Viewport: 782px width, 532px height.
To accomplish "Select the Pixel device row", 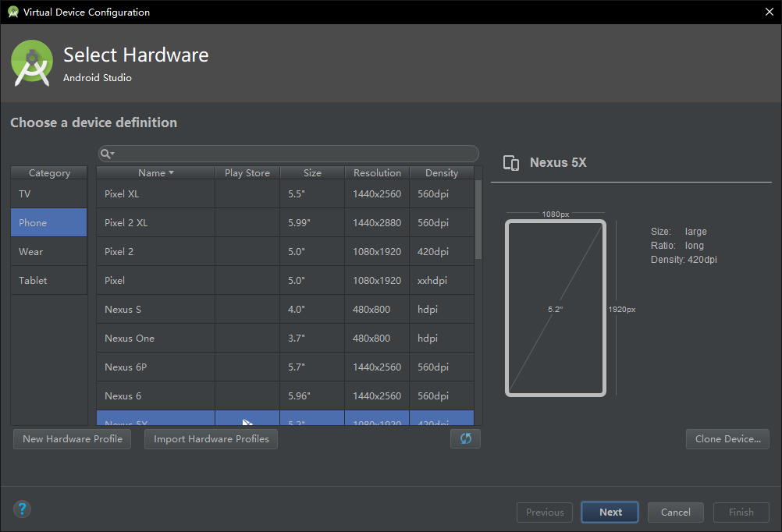I will (x=285, y=281).
